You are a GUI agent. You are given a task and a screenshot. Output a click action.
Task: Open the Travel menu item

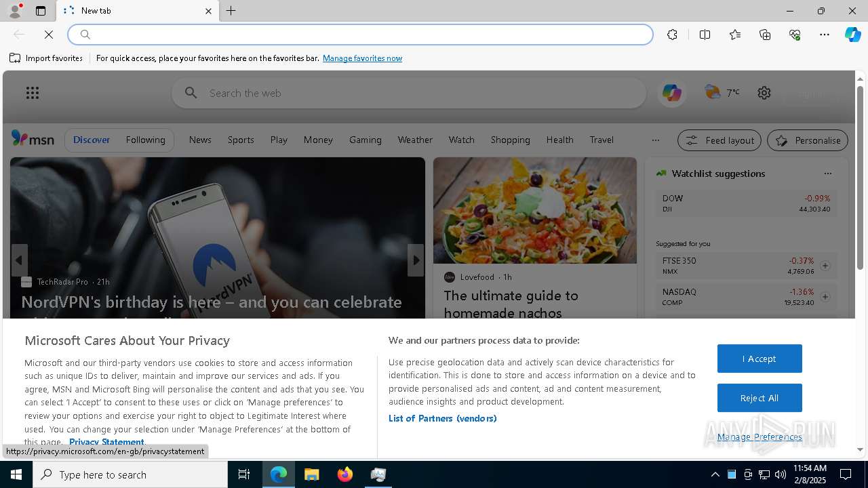click(601, 140)
